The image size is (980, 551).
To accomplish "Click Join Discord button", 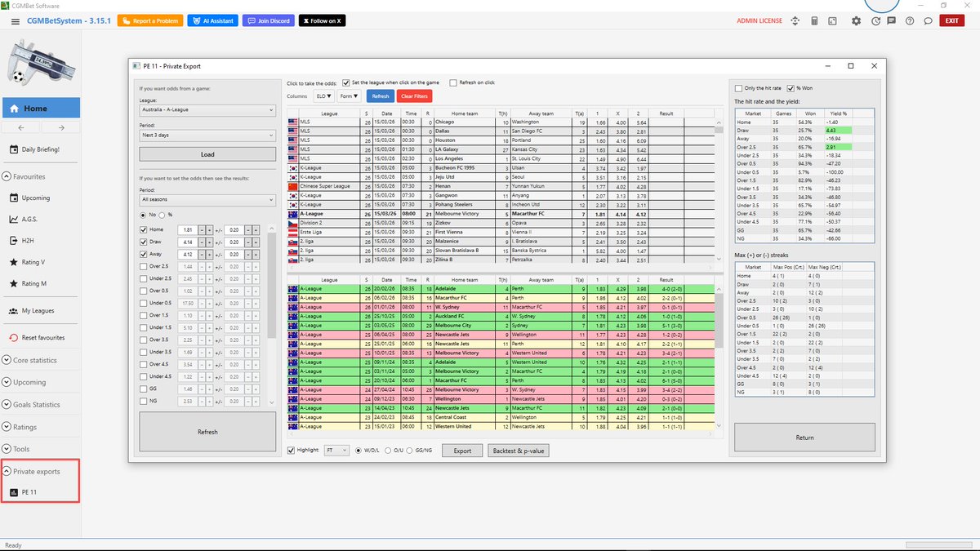I will tap(267, 20).
